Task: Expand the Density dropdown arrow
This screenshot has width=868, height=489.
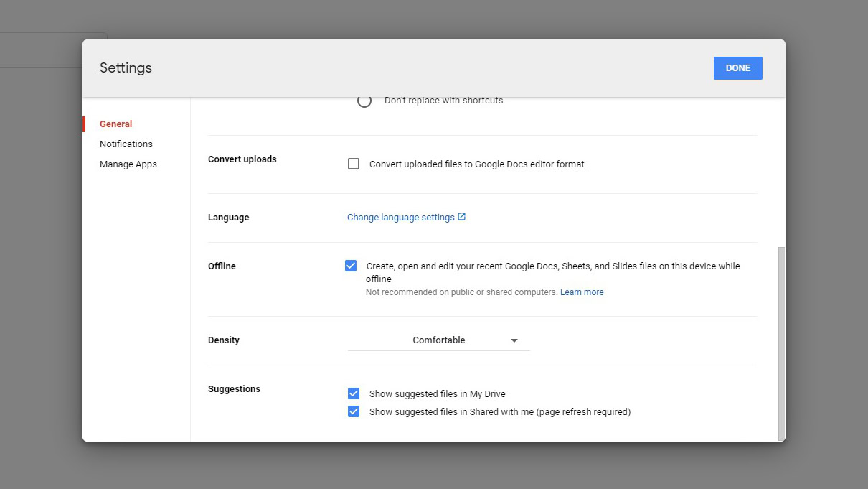Action: (514, 340)
